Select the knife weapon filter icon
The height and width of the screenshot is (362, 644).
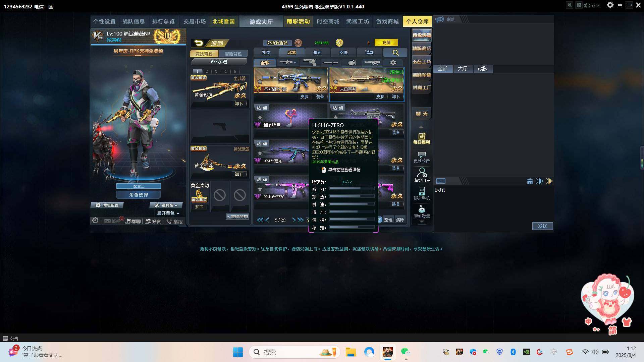[330, 63]
